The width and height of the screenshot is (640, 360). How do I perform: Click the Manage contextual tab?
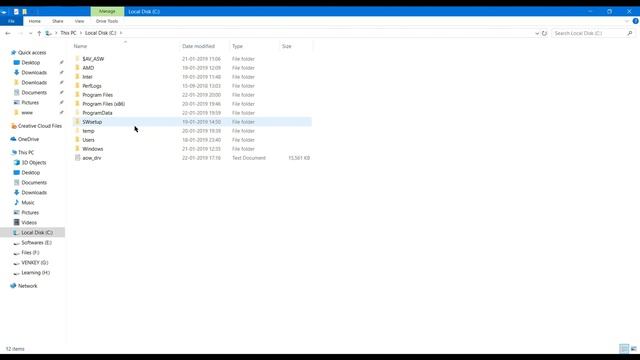pyautogui.click(x=107, y=11)
